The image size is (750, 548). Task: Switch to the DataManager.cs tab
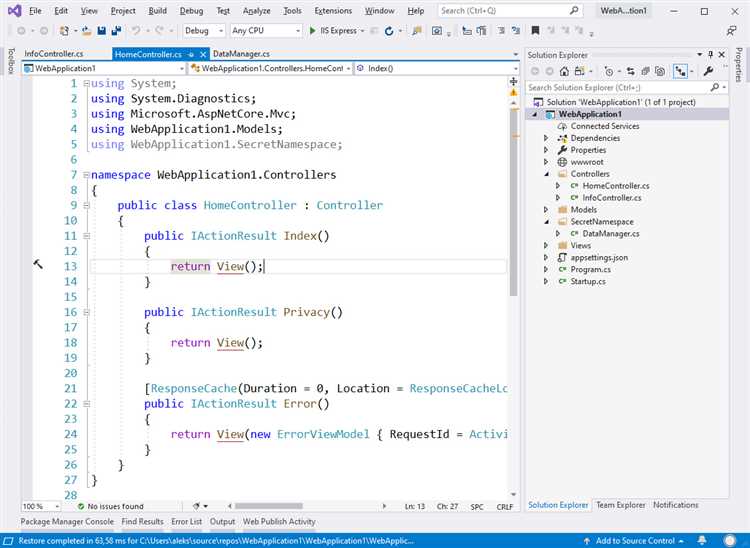(241, 54)
